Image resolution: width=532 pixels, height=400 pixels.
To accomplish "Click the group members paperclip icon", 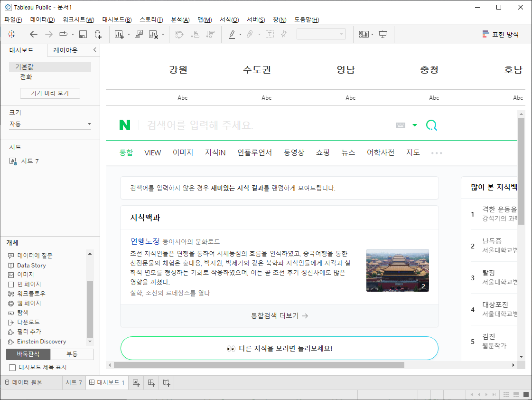I will pos(250,34).
